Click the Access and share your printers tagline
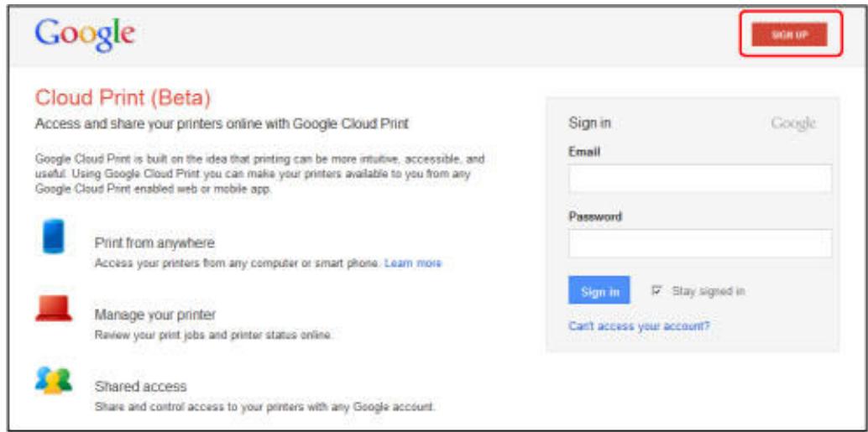Screen dimensions: 868x432 pyautogui.click(x=222, y=124)
